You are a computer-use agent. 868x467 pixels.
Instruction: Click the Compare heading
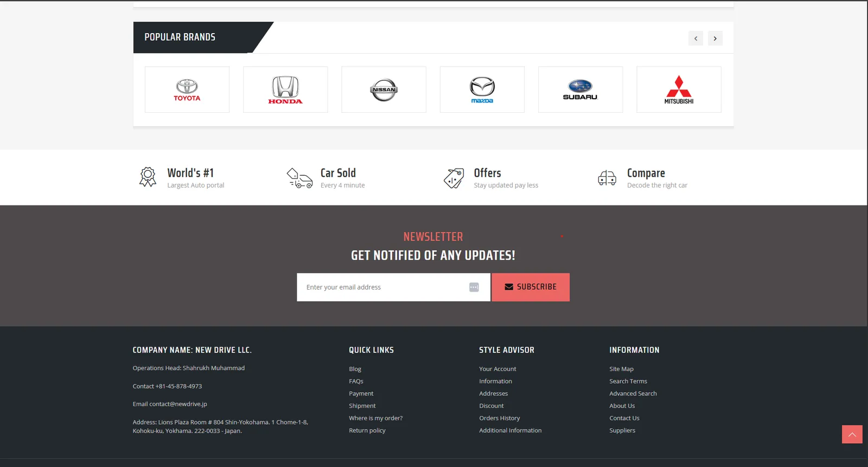(646, 173)
